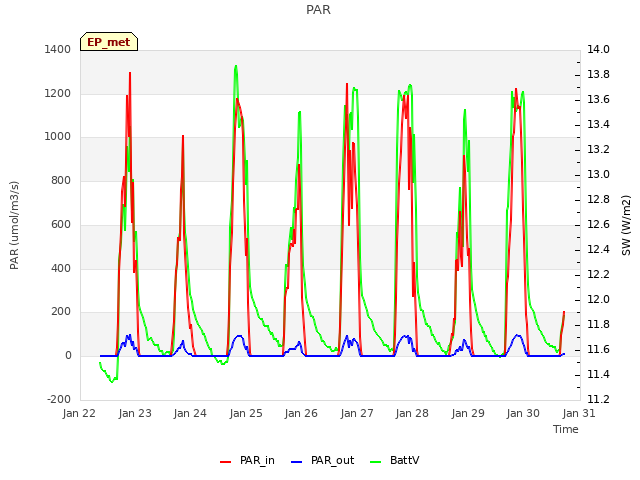This screenshot has height=480, width=640.
Task: Click the 1200 left axis value
Action: pyautogui.click(x=58, y=93)
